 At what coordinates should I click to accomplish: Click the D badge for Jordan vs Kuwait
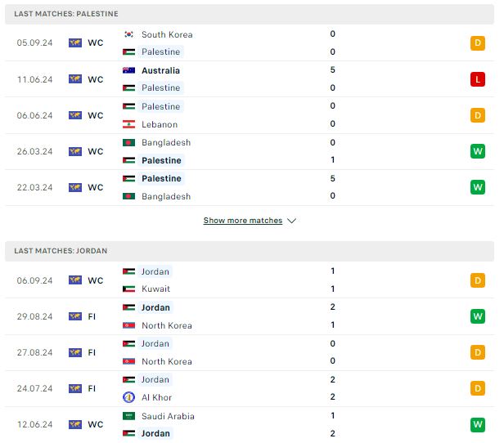478,280
